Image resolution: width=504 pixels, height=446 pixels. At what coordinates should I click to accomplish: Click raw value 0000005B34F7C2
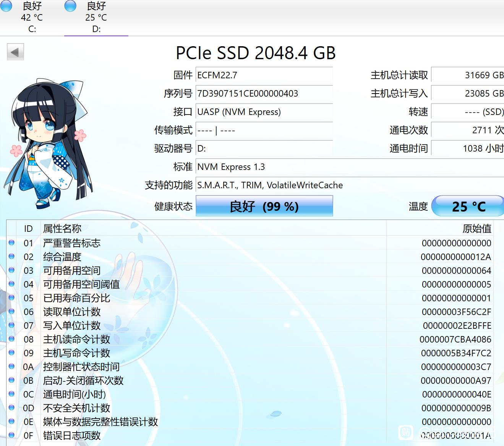(456, 353)
